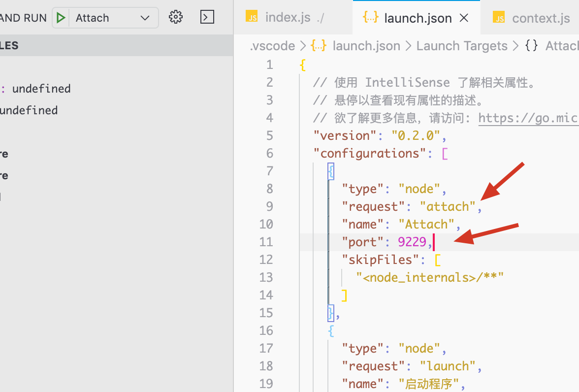Click the "skipFiles" key on line 12
Image resolution: width=579 pixels, height=392 pixels.
click(380, 260)
